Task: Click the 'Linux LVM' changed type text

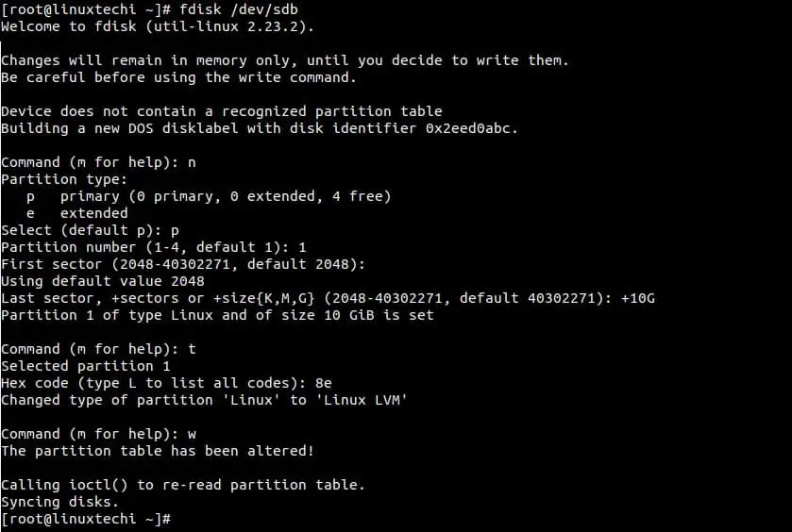Action: [x=362, y=400]
